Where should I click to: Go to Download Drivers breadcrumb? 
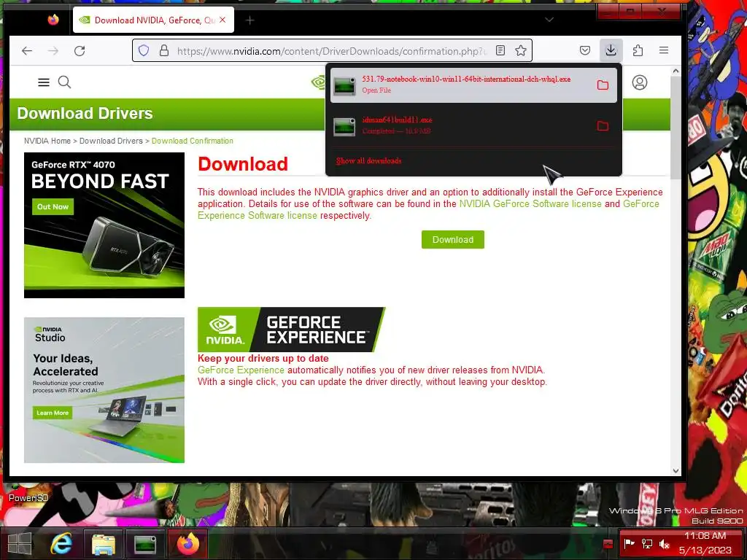coord(111,141)
